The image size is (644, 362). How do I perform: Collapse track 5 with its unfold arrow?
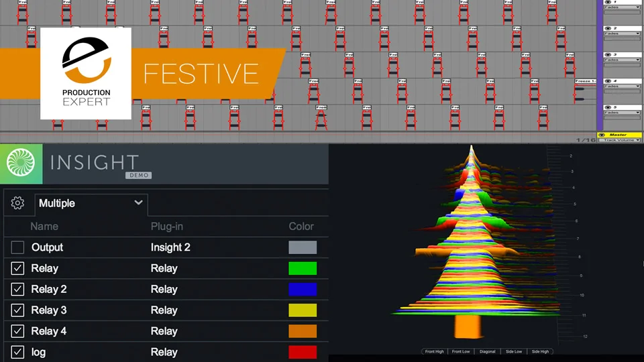[608, 107]
